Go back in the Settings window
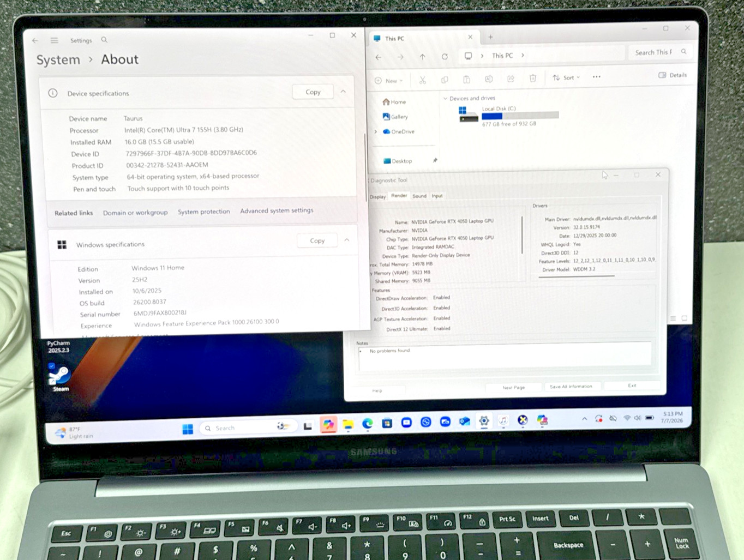This screenshot has width=744, height=560. pos(35,40)
